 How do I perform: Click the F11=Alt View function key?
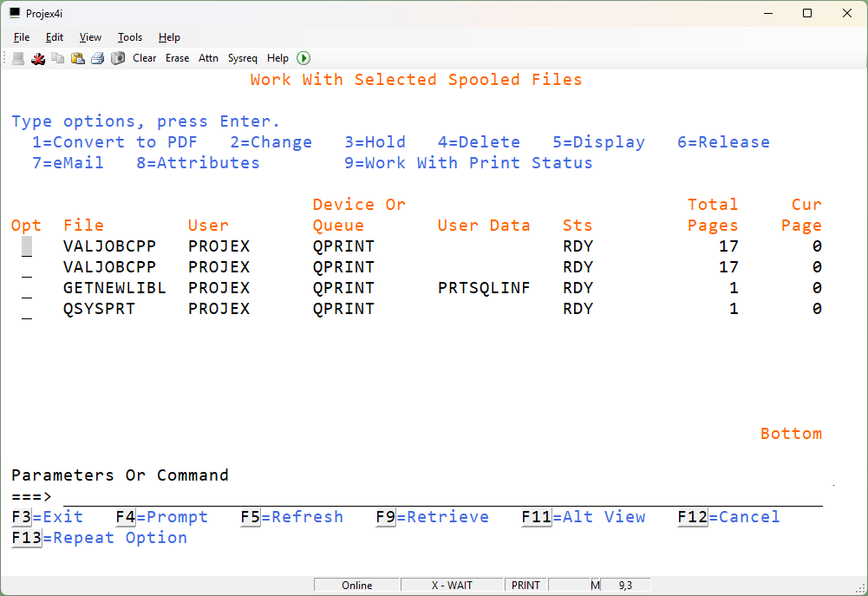click(x=584, y=517)
